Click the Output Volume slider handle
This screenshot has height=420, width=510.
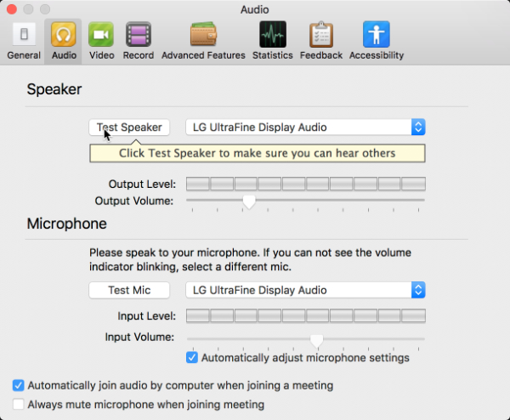point(249,201)
